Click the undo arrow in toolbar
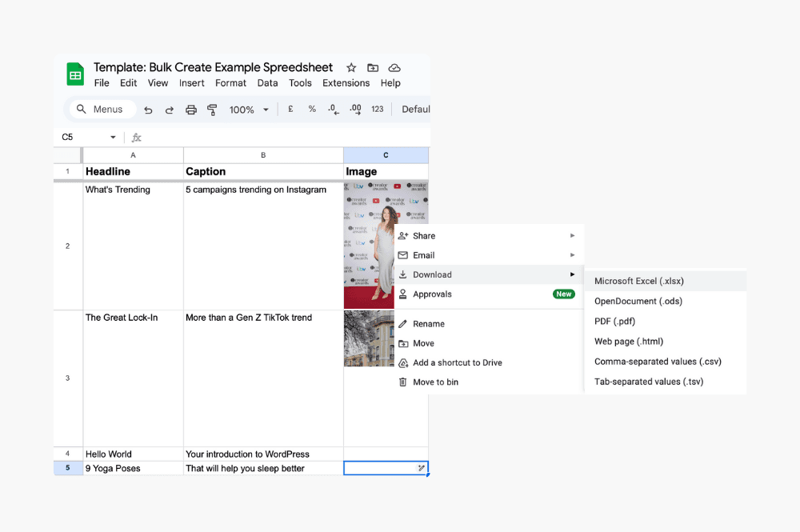 tap(148, 110)
